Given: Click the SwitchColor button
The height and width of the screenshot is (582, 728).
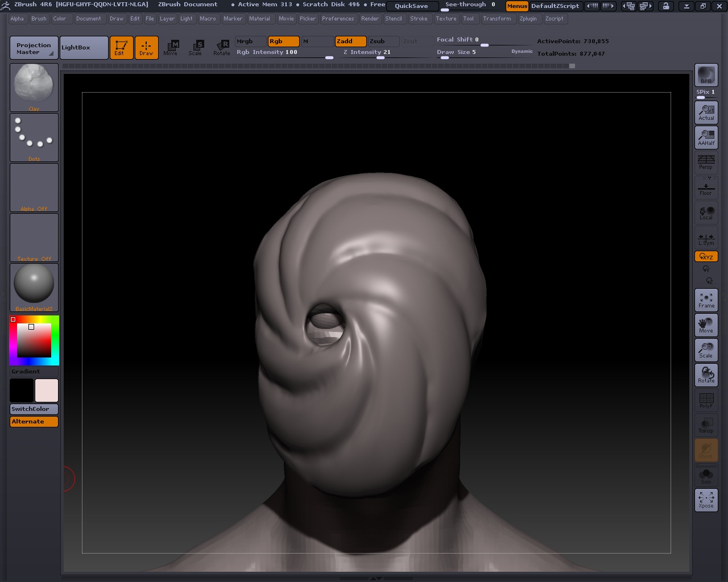Looking at the screenshot, I should (x=34, y=409).
